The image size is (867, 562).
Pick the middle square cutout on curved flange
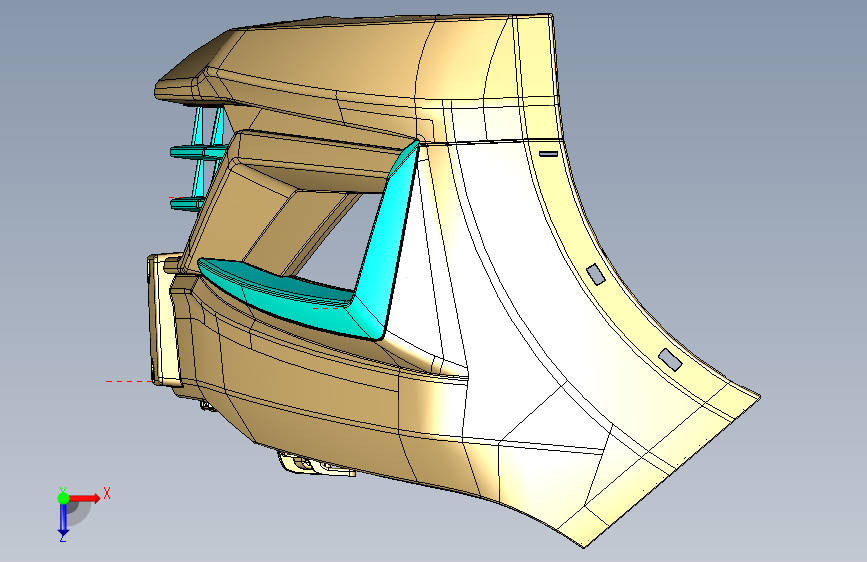point(596,274)
